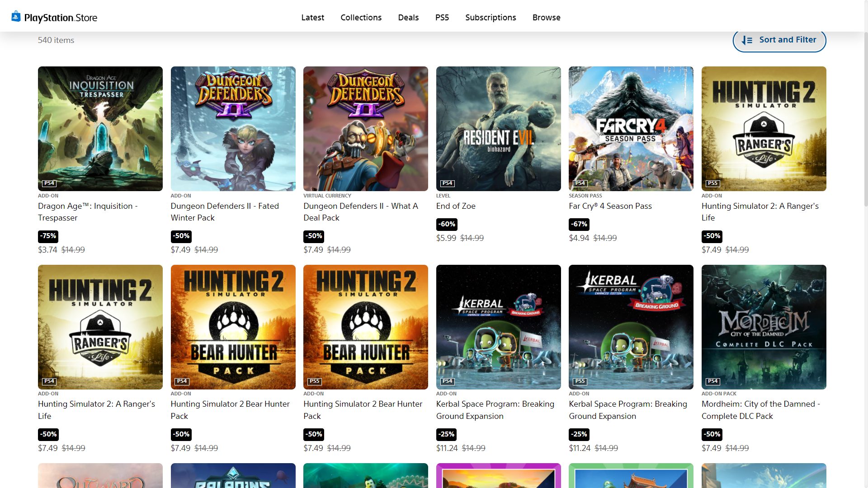Click the PlayStation Store logo icon

tap(16, 17)
